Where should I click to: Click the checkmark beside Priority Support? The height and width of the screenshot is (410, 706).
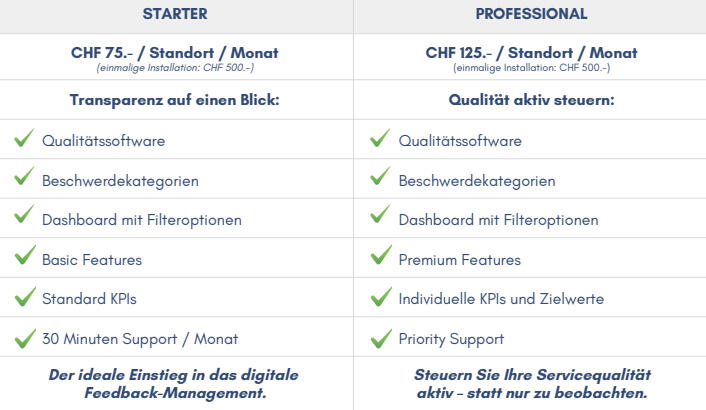click(x=381, y=338)
